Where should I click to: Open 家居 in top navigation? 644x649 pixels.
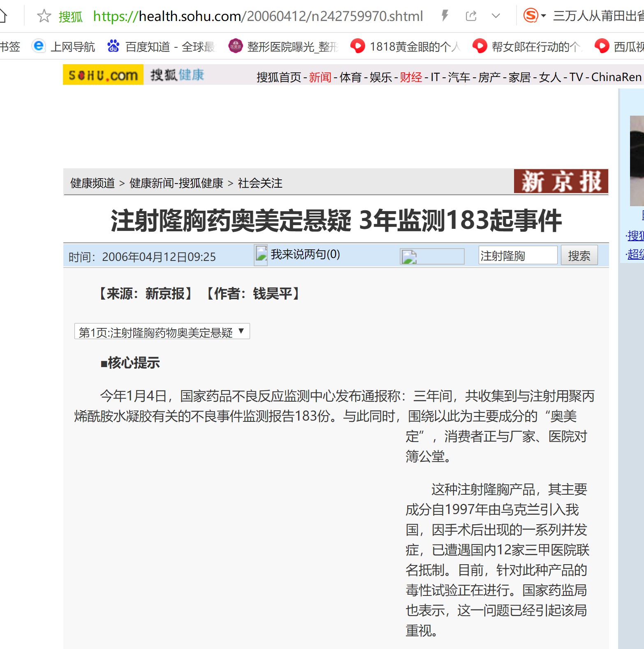pyautogui.click(x=520, y=77)
